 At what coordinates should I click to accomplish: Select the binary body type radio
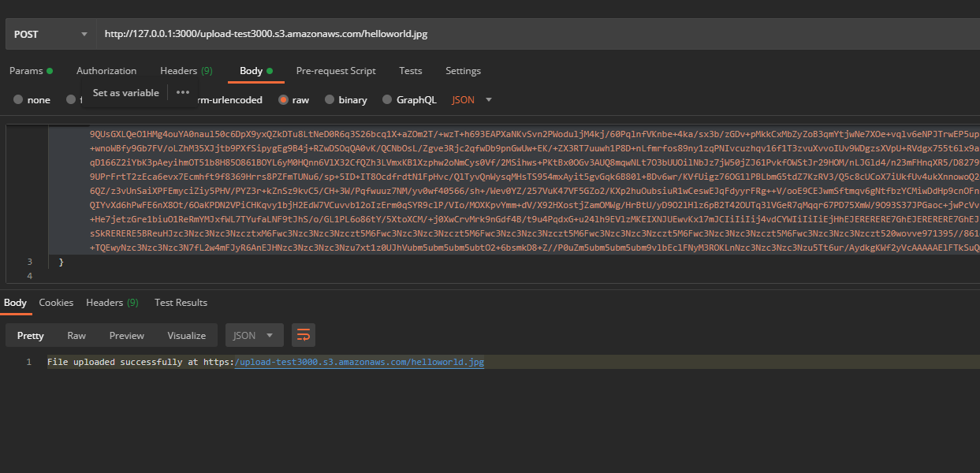point(329,100)
